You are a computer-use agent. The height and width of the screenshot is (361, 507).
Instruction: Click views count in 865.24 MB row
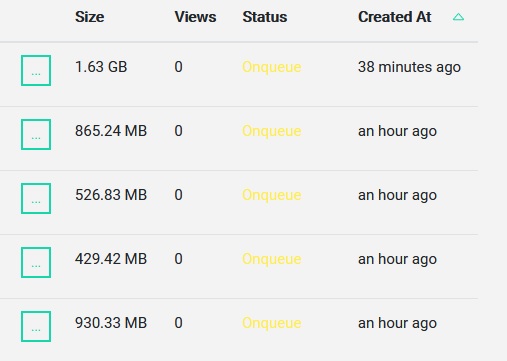[x=178, y=131]
